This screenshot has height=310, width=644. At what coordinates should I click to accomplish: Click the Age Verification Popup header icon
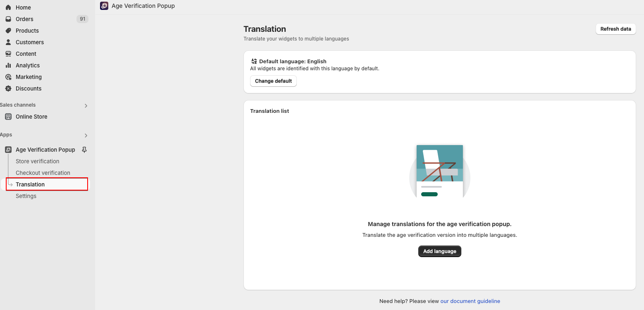104,6
